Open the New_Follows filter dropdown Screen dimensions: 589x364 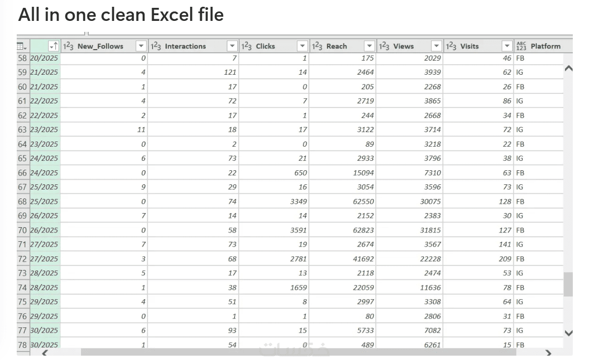[x=141, y=46]
